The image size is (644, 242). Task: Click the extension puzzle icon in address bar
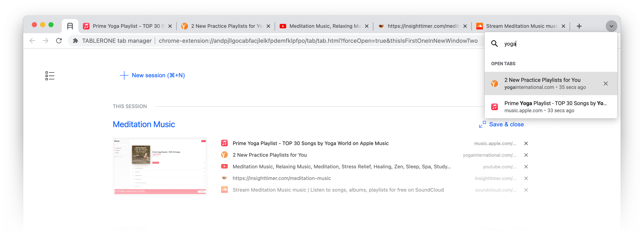[76, 41]
